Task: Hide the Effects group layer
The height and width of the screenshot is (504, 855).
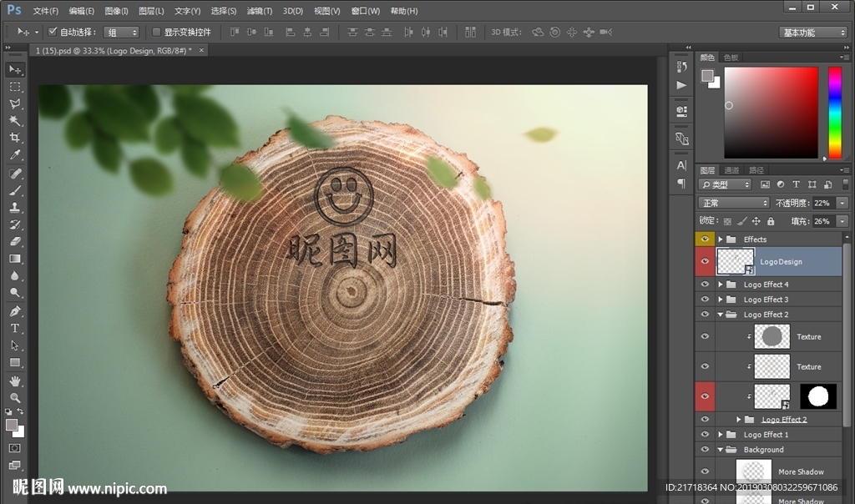Action: 705,239
